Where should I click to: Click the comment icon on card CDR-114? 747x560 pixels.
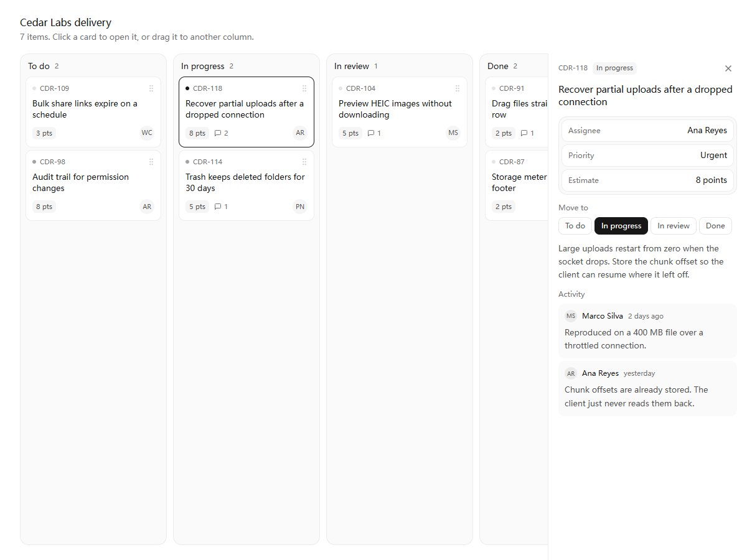tap(218, 207)
